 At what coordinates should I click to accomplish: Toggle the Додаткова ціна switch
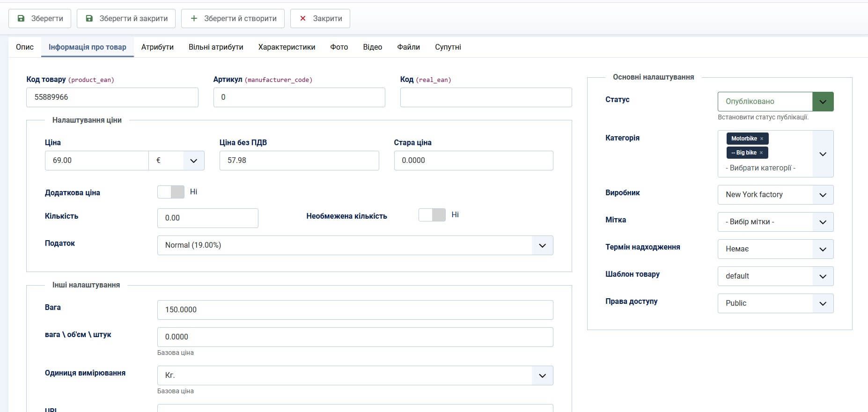[x=171, y=192]
